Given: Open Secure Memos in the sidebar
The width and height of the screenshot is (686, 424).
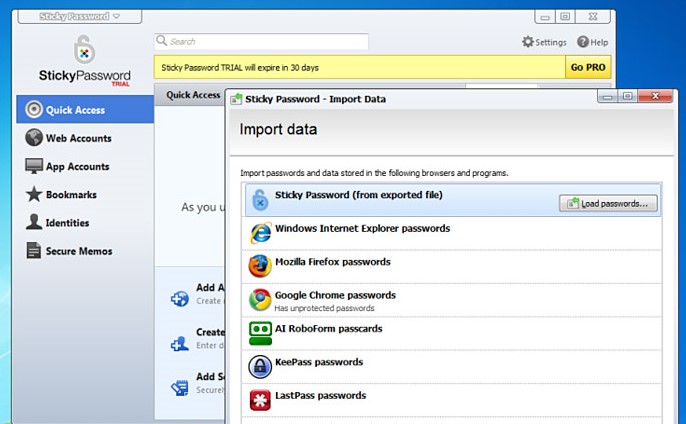Looking at the screenshot, I should pyautogui.click(x=85, y=251).
